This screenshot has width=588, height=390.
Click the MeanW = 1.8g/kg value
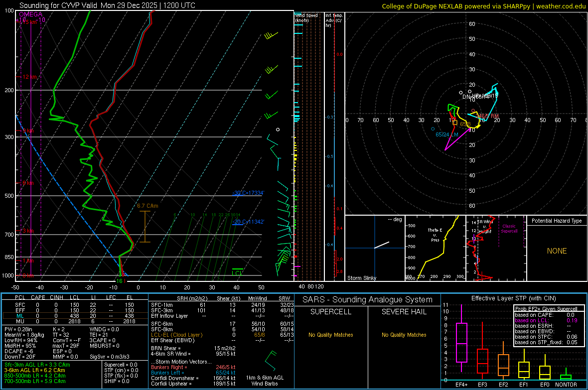(24, 335)
